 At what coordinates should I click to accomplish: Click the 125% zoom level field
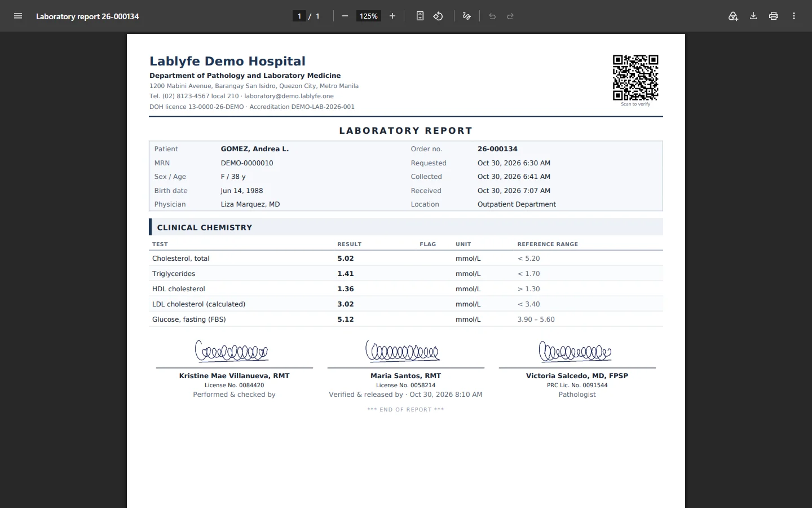(x=369, y=16)
